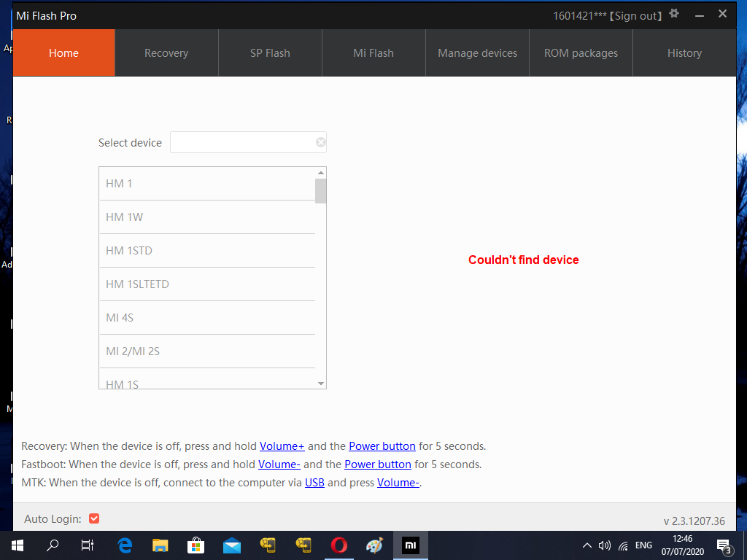Open SP Flash tab

(270, 52)
